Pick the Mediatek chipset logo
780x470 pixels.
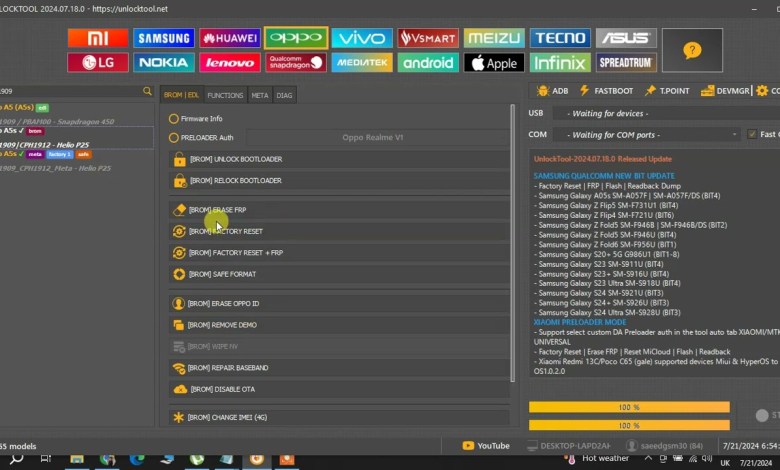[362, 63]
